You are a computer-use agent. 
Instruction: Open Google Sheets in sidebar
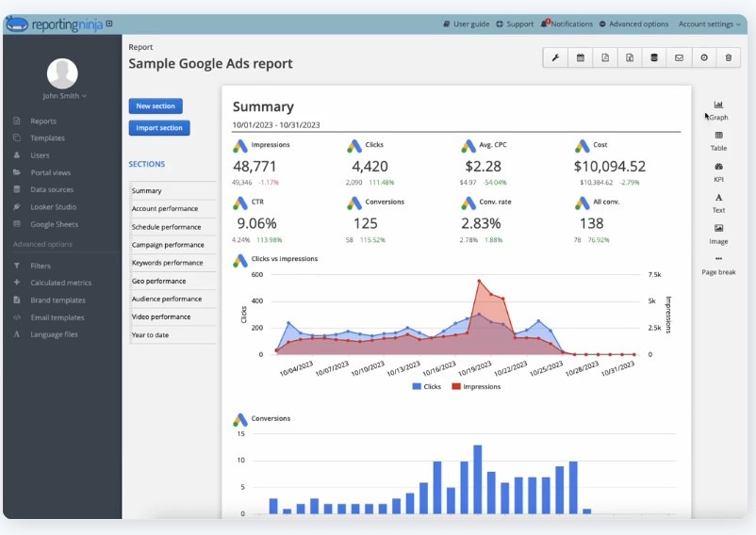pos(54,224)
